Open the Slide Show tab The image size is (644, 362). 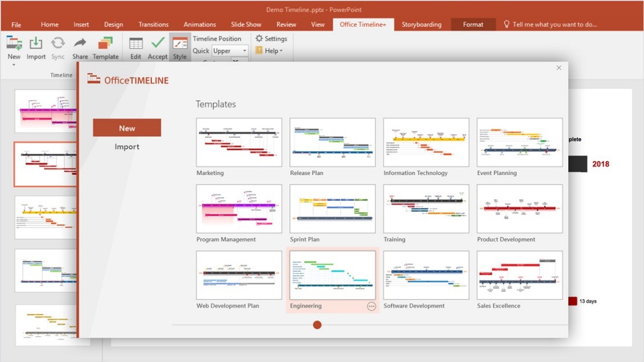click(x=246, y=25)
